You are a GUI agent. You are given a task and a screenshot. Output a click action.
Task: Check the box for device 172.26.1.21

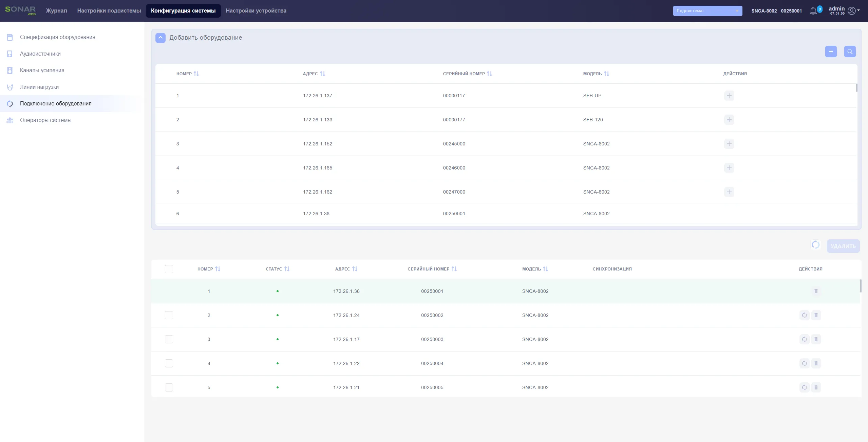[x=169, y=387]
